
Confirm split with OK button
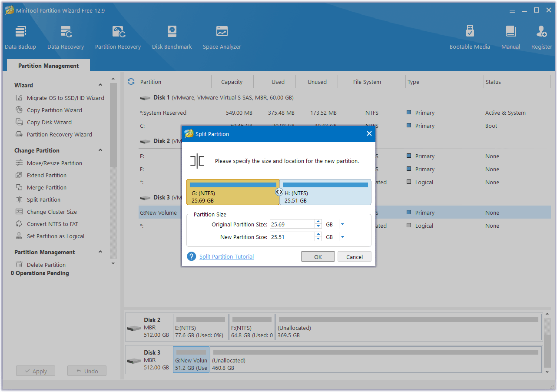[318, 257]
